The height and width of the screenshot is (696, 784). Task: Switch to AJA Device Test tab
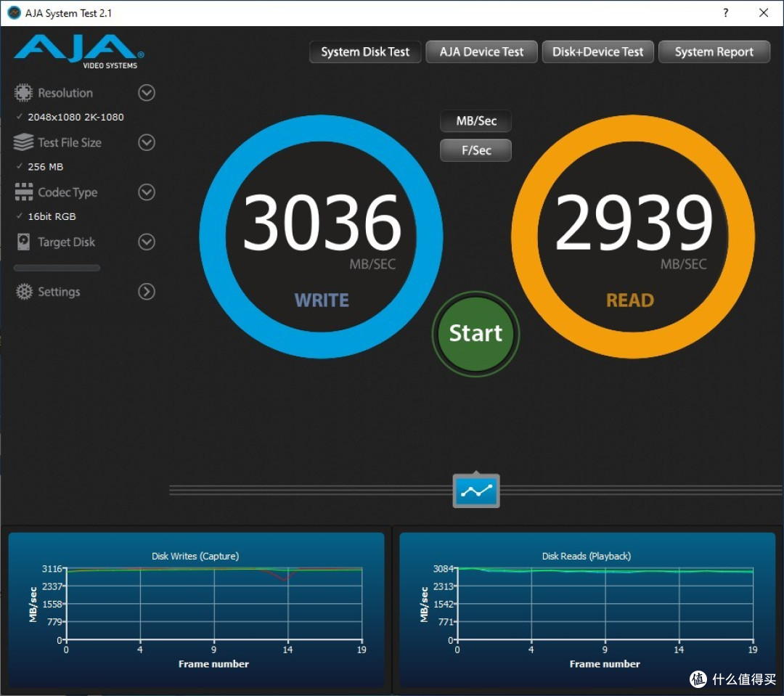[x=481, y=52]
